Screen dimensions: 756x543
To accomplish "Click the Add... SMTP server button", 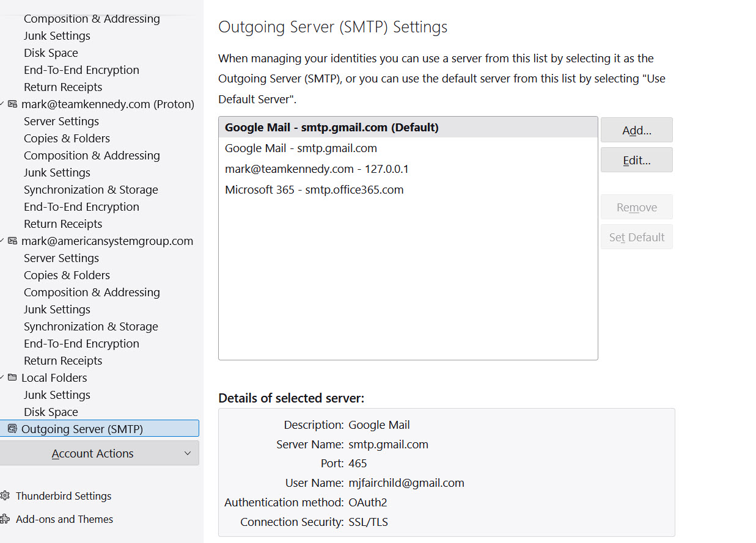I will tap(636, 130).
